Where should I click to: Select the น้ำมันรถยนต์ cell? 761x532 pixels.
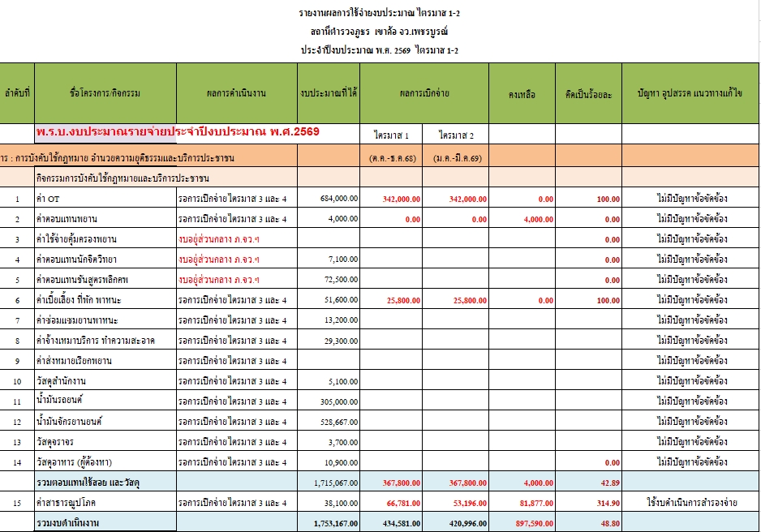point(105,401)
